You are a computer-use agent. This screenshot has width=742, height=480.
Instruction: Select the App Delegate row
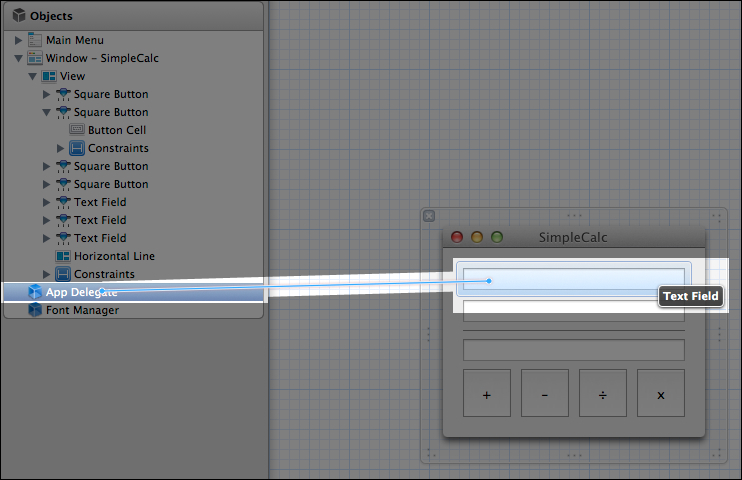pos(133,292)
